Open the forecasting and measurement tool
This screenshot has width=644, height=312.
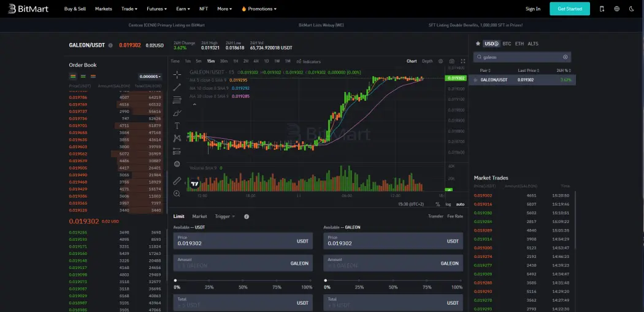(x=177, y=151)
